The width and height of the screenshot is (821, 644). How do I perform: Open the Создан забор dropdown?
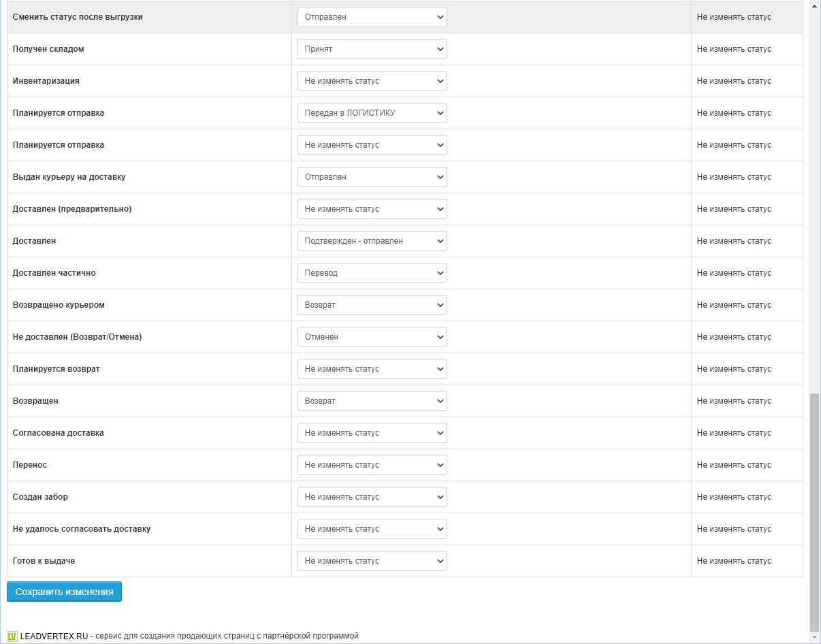(x=372, y=497)
